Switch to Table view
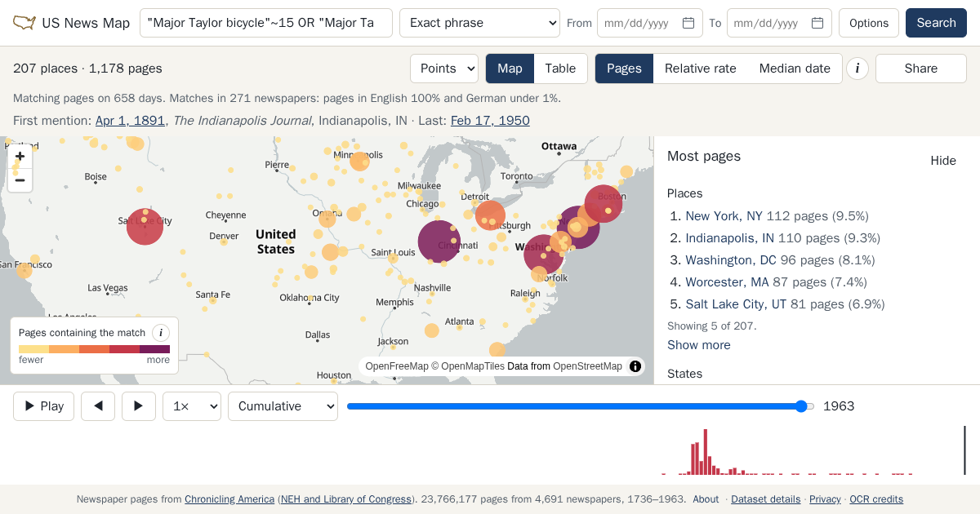This screenshot has width=980, height=514. tap(560, 69)
